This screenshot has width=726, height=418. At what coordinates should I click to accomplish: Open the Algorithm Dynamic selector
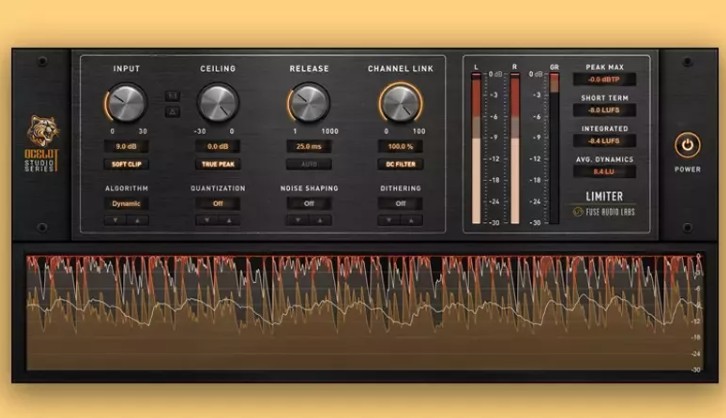tap(126, 204)
